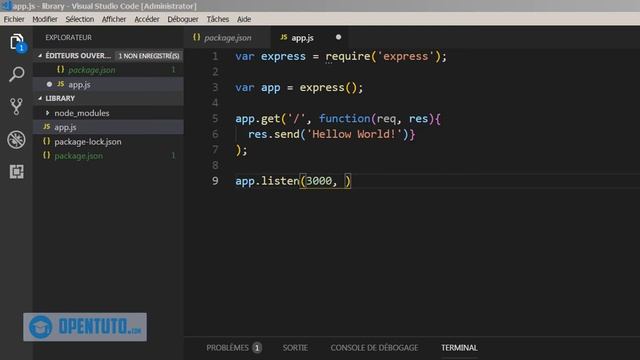Click the problem count badge beside package.json in tree
640x360 pixels.
173,156
